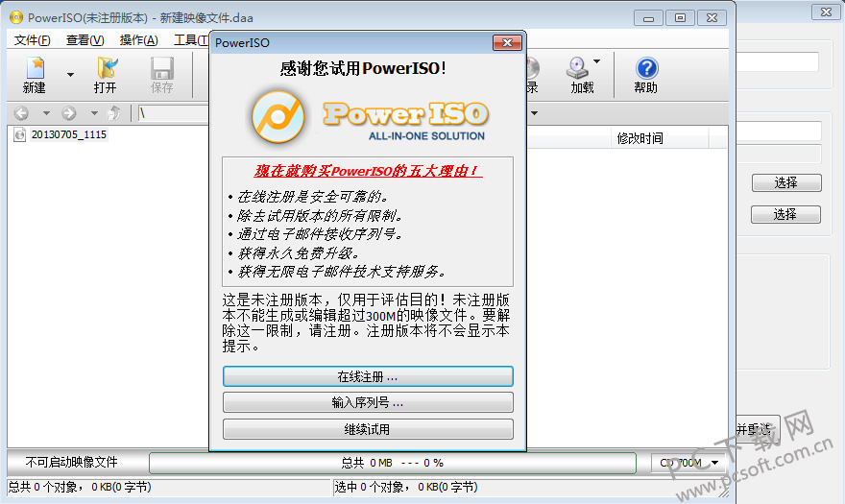Click the lower 选择 button in background window

785,214
